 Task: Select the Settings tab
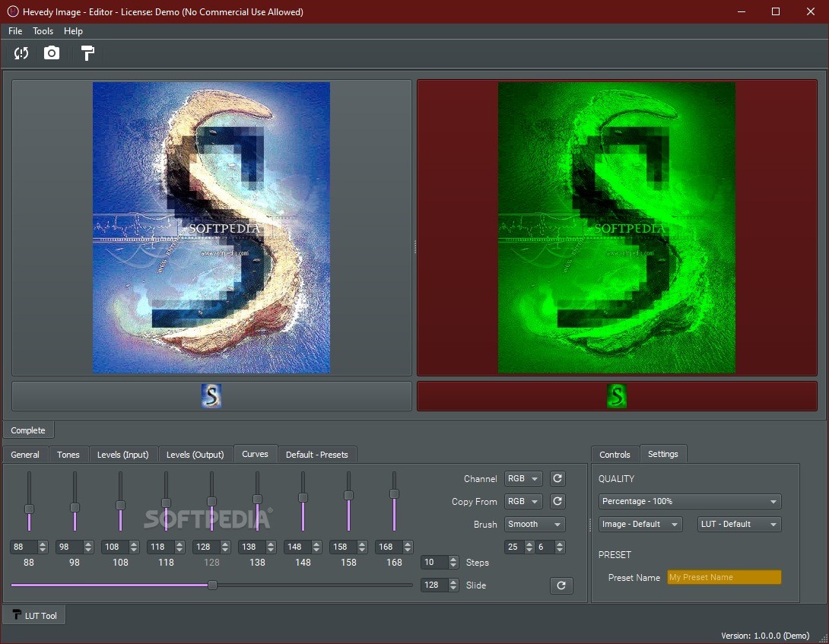pyautogui.click(x=663, y=454)
